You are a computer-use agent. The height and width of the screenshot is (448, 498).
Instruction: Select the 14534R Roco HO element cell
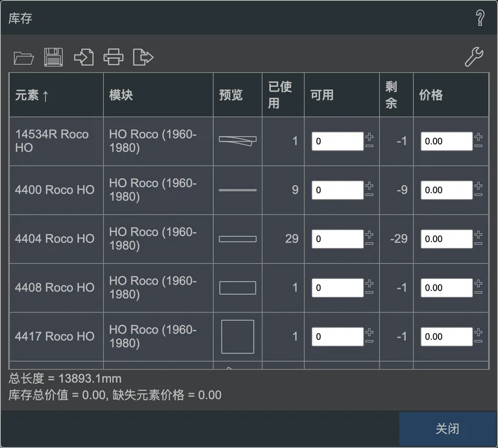pos(56,141)
